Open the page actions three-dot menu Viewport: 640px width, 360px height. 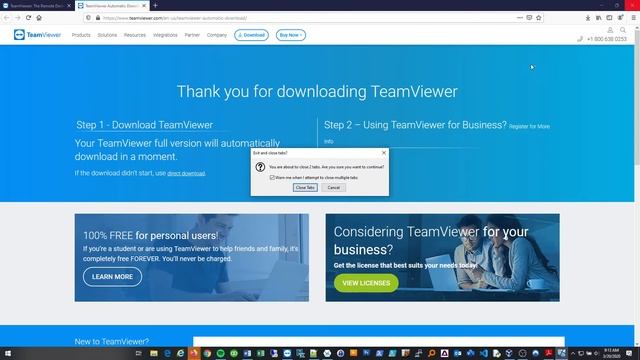tap(519, 18)
